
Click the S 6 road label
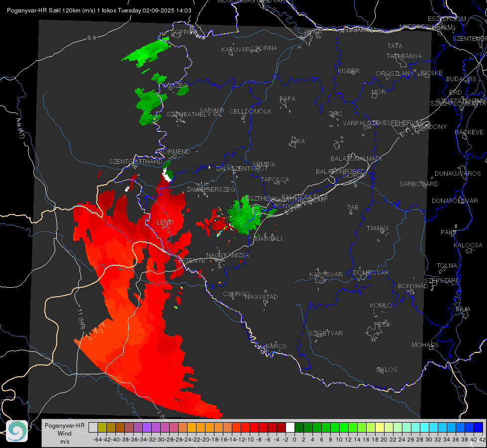92,38
